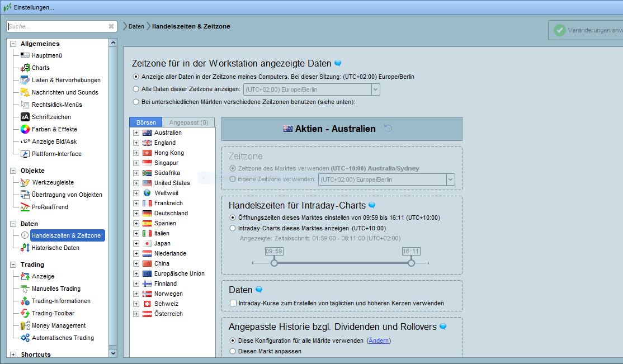Select ProRealTrend icon
623x364 pixels.
tap(25, 207)
